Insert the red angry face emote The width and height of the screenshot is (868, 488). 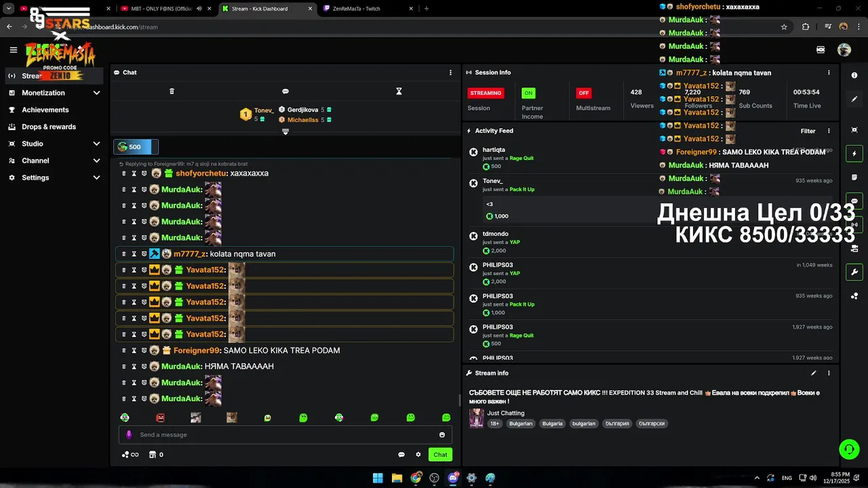click(160, 418)
